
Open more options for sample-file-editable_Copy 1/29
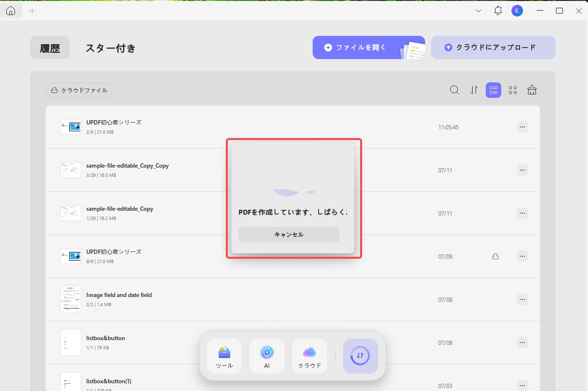pyautogui.click(x=522, y=213)
